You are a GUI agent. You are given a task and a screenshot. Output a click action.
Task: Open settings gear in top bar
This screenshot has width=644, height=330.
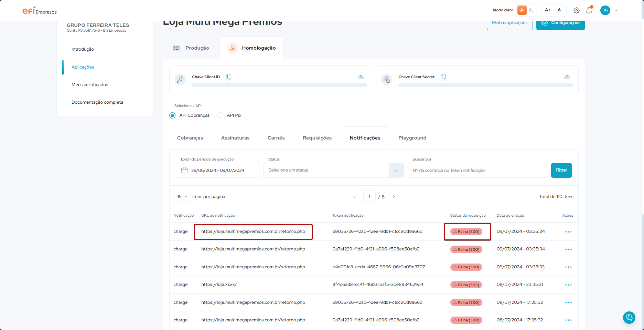pos(577,10)
